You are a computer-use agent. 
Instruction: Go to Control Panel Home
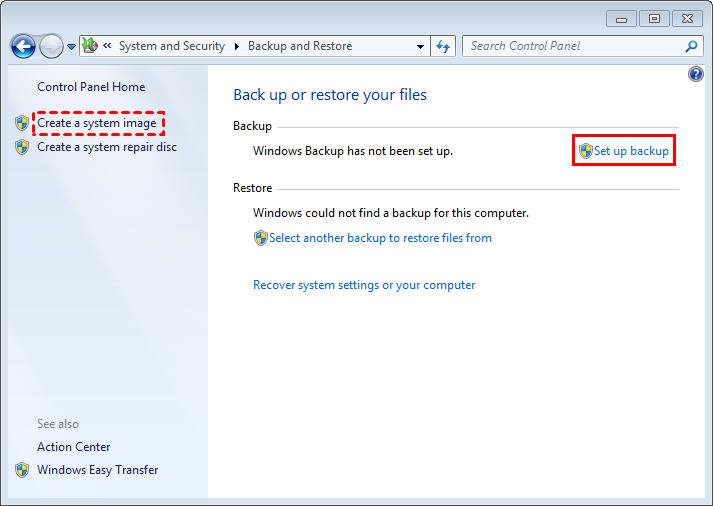(91, 87)
